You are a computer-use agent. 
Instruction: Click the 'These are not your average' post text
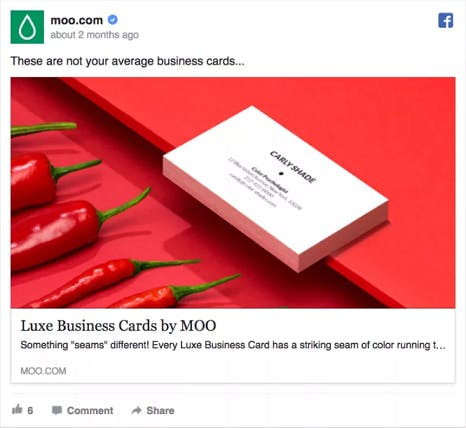coord(128,61)
